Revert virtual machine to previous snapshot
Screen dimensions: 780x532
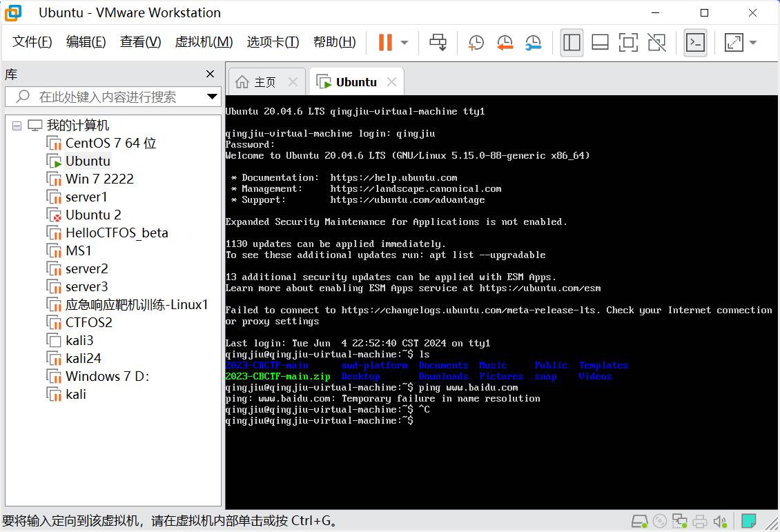(505, 43)
